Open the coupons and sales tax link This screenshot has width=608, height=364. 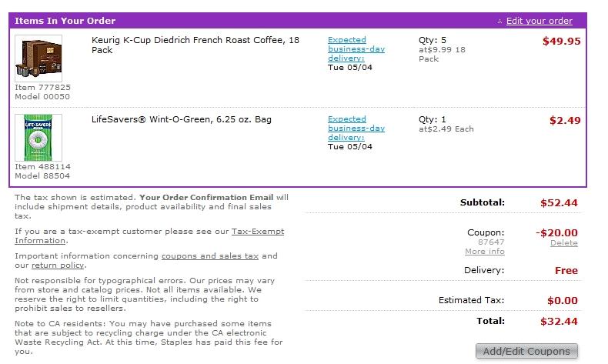[210, 255]
